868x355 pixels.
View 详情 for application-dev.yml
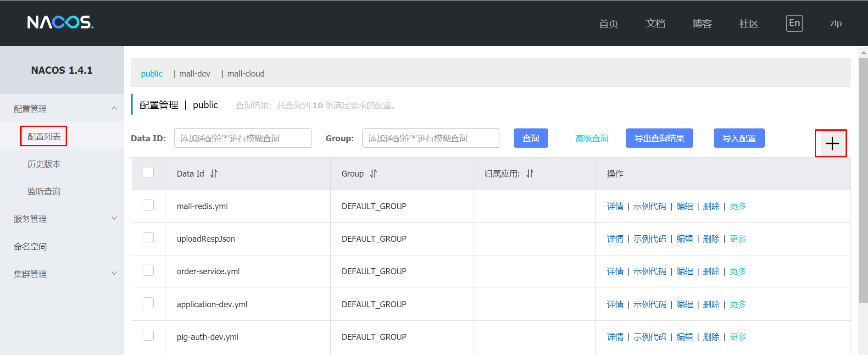pos(615,305)
